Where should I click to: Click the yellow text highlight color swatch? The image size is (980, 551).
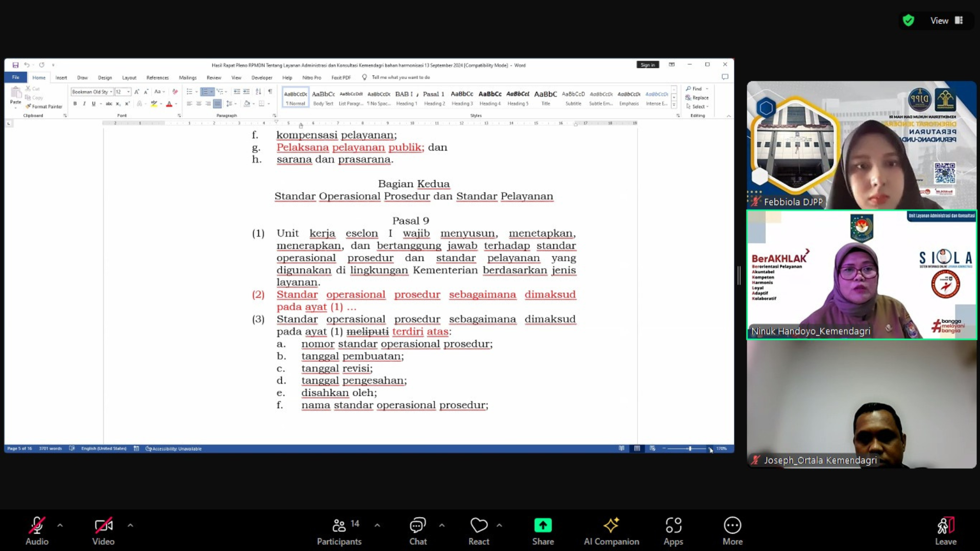click(x=154, y=104)
